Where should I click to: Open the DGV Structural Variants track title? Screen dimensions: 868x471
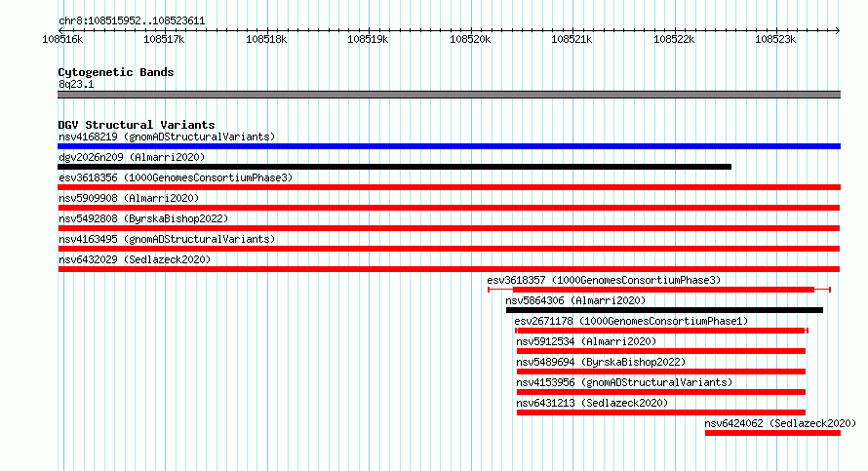pos(137,125)
